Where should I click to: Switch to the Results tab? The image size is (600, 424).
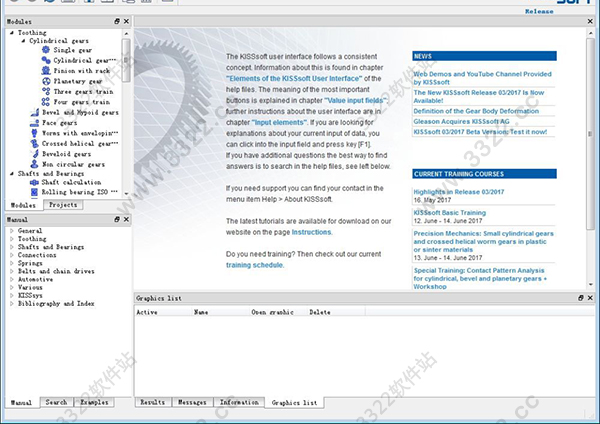pyautogui.click(x=152, y=402)
